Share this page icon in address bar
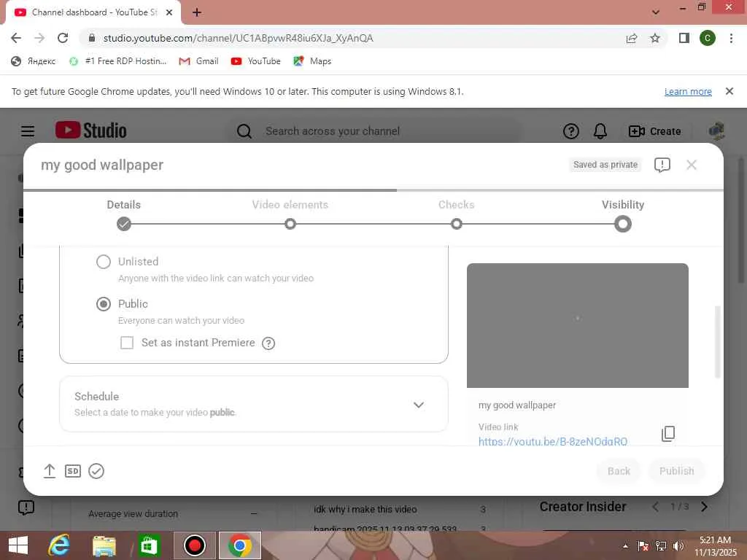The width and height of the screenshot is (747, 560). (x=631, y=38)
